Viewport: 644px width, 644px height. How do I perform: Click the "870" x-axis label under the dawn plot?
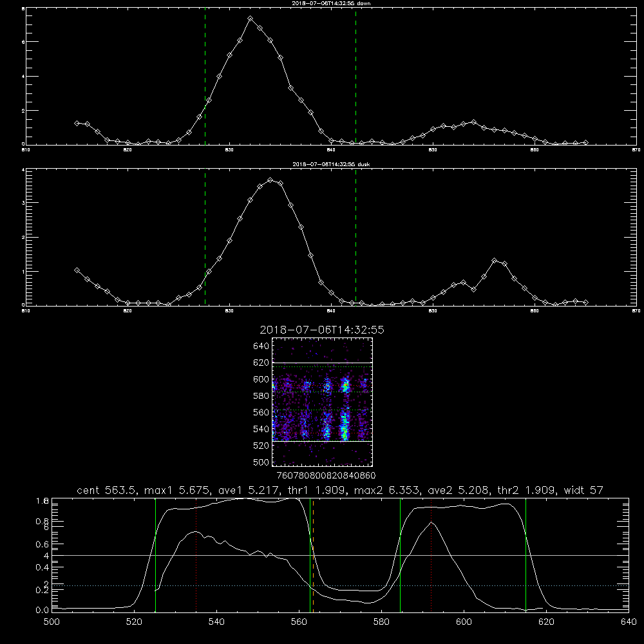click(x=636, y=150)
